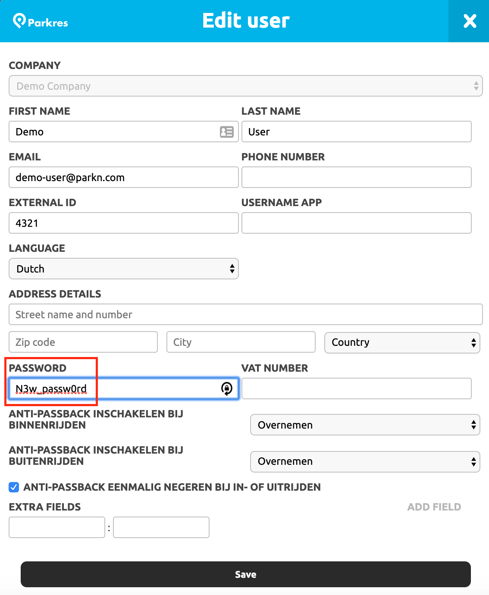Click the password manager icon in Password field
Image resolution: width=489 pixels, height=595 pixels.
[x=226, y=388]
